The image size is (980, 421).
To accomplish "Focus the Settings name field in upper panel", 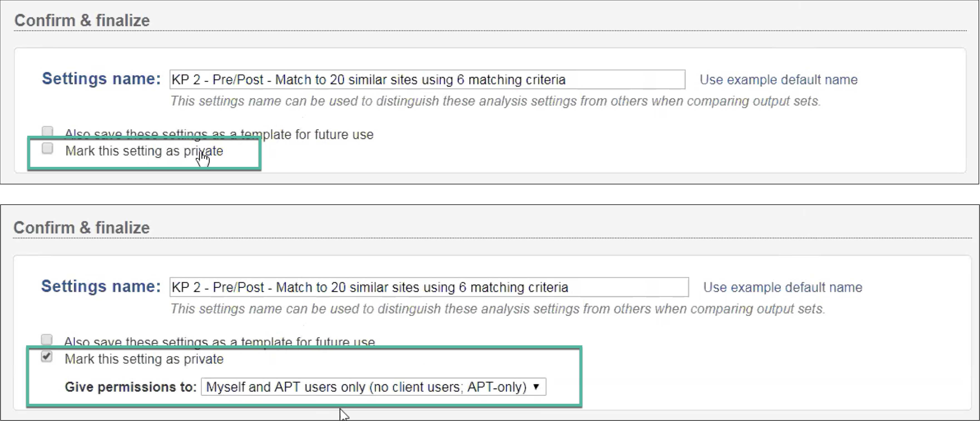I will [x=427, y=80].
